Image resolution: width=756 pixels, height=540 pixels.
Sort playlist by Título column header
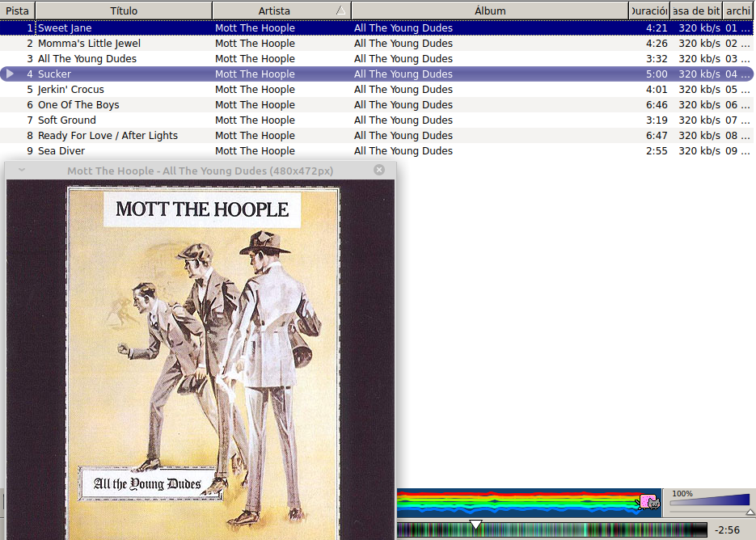tap(124, 11)
